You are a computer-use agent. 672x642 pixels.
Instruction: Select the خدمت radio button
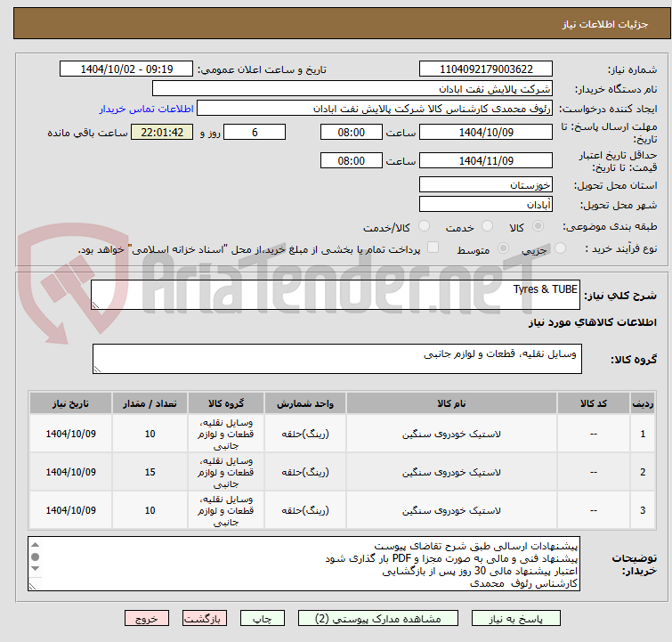pyautogui.click(x=487, y=225)
